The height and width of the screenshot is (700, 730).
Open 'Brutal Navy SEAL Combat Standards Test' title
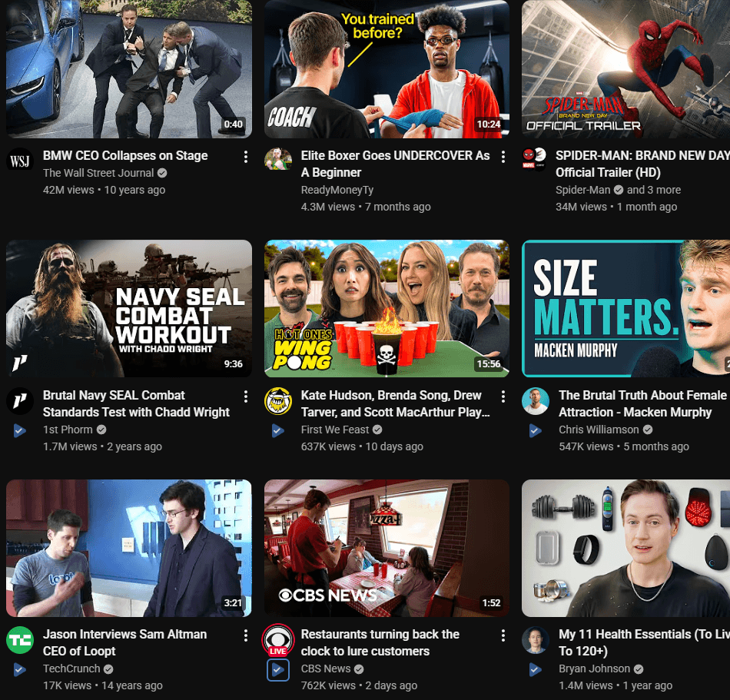click(x=137, y=403)
